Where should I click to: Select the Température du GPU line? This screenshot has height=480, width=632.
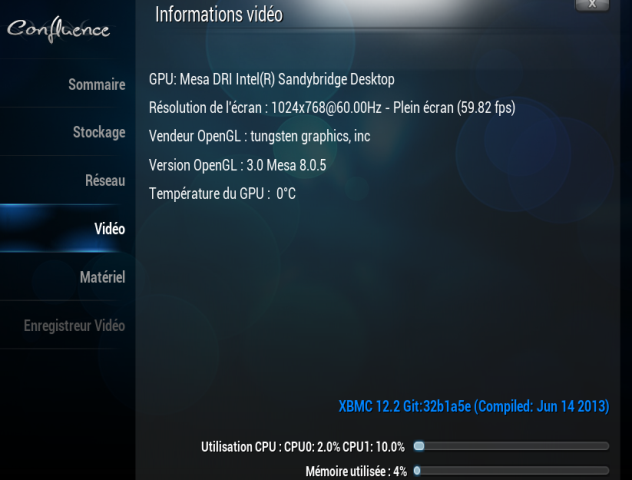pos(222,193)
